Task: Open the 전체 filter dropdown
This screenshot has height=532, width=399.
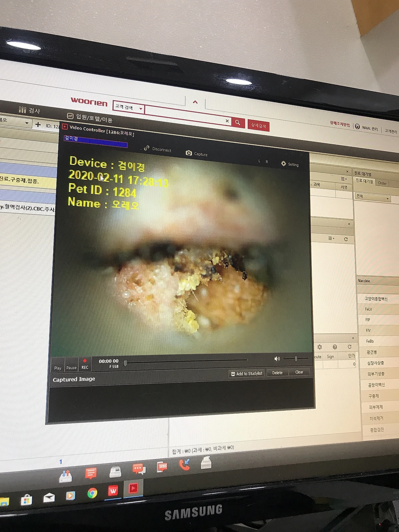Action: click(x=373, y=197)
